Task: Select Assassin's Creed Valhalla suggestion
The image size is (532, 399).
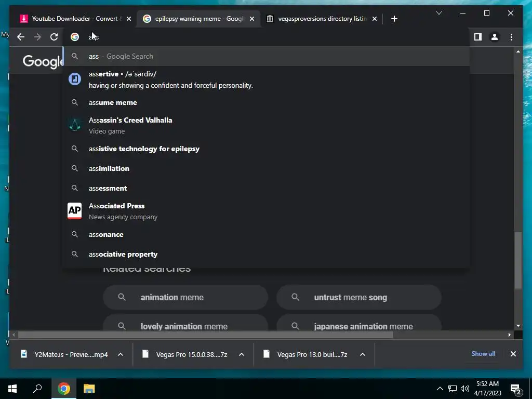Action: [x=267, y=126]
